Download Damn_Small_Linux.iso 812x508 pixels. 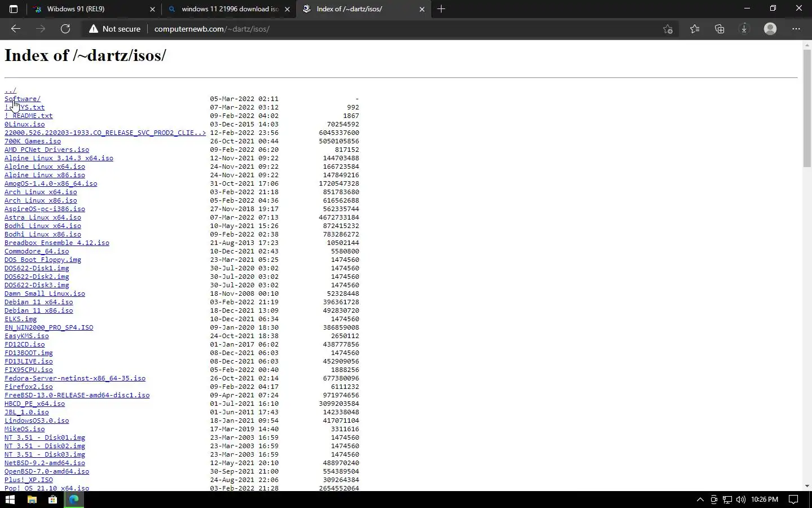[x=45, y=294]
